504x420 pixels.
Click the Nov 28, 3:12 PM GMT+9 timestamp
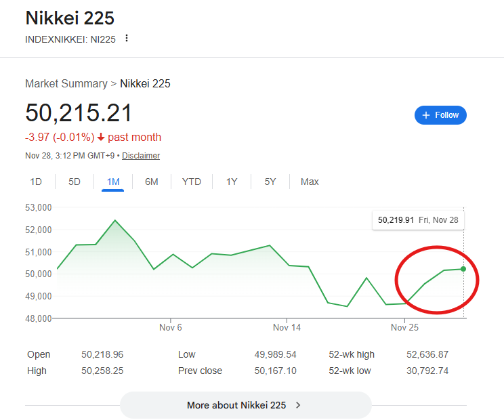tap(70, 156)
